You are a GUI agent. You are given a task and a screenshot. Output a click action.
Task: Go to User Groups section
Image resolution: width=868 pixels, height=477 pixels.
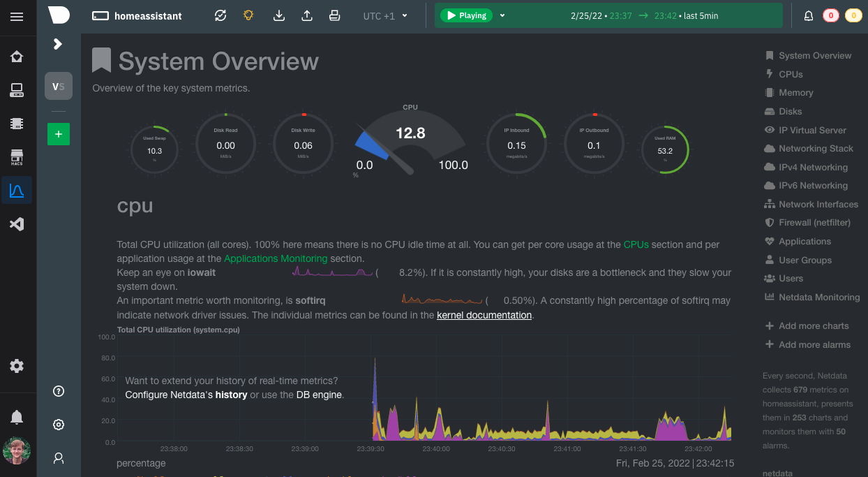pos(798,260)
